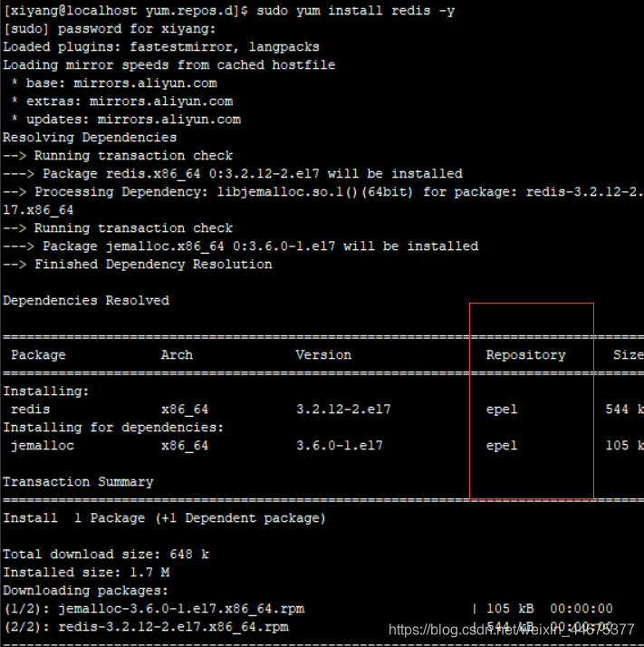Screen dimensions: 644x647
Task: Click the 'Downloading packages:' line
Action: click(x=86, y=592)
